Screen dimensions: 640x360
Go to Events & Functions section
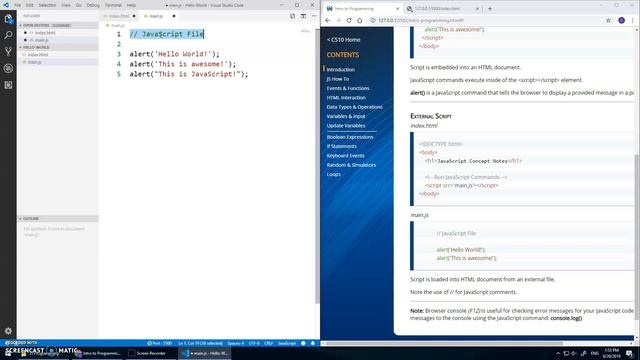click(x=348, y=88)
